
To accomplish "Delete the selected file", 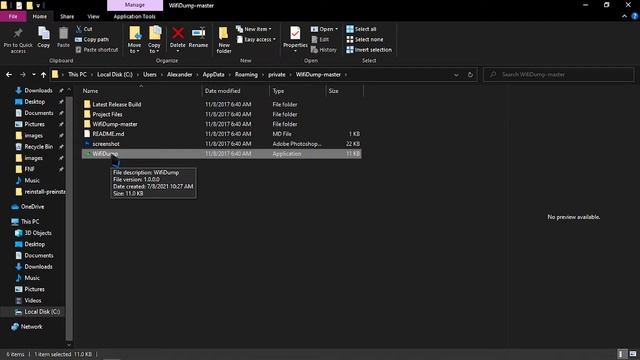I will pyautogui.click(x=178, y=40).
